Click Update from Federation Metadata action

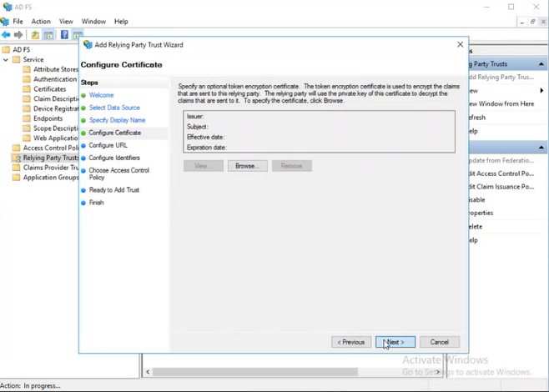pyautogui.click(x=501, y=160)
